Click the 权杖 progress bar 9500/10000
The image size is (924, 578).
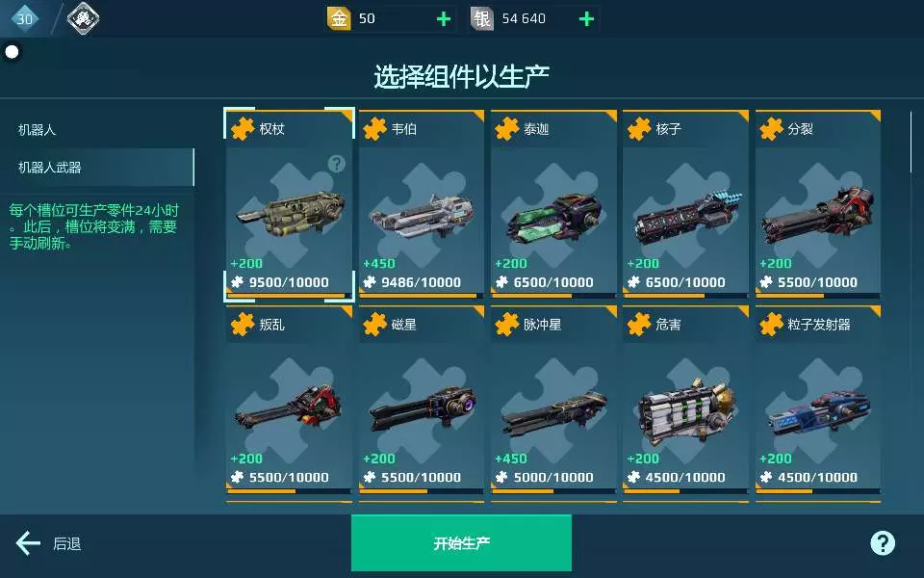coord(289,296)
